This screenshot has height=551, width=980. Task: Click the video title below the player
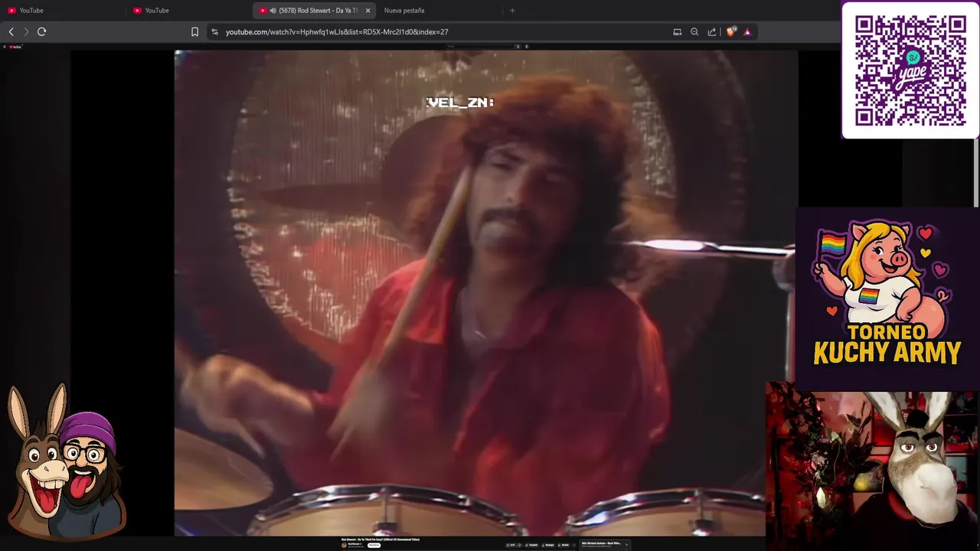click(381, 540)
